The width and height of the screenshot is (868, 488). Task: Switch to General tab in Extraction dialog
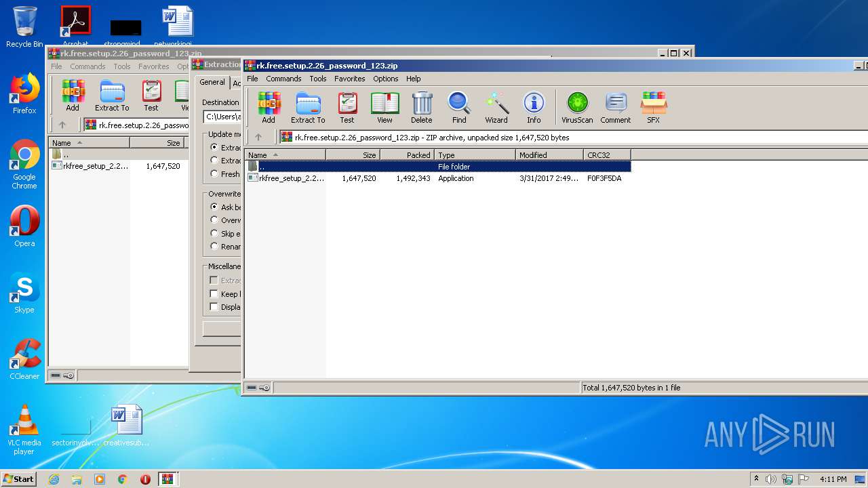pos(212,82)
